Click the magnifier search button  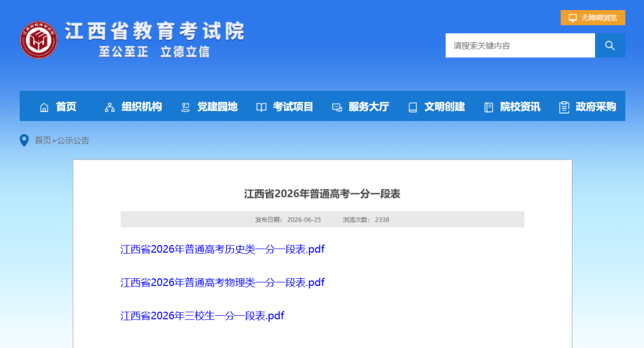click(610, 45)
